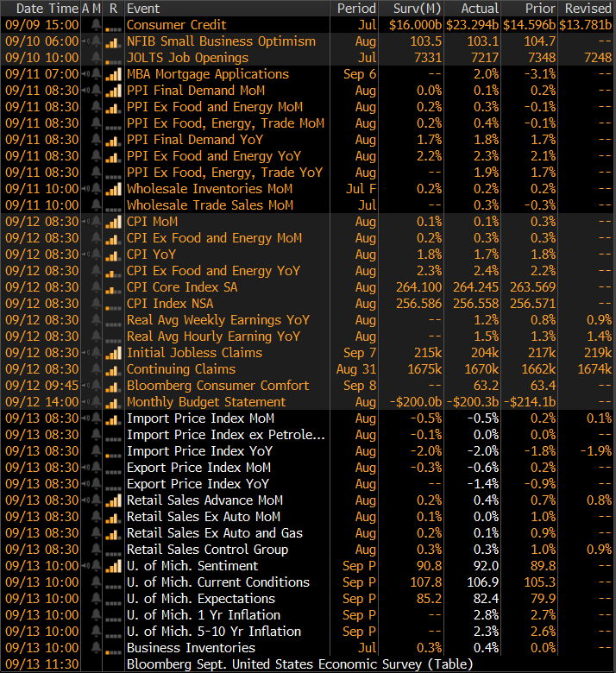Click the alert bell for Consumer Credit
The height and width of the screenshot is (673, 616).
pyautogui.click(x=97, y=25)
